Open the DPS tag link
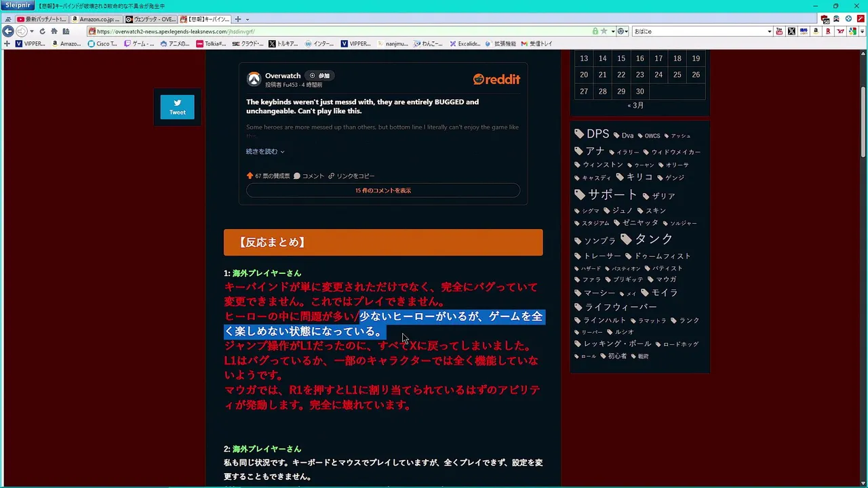868x488 pixels. point(592,134)
